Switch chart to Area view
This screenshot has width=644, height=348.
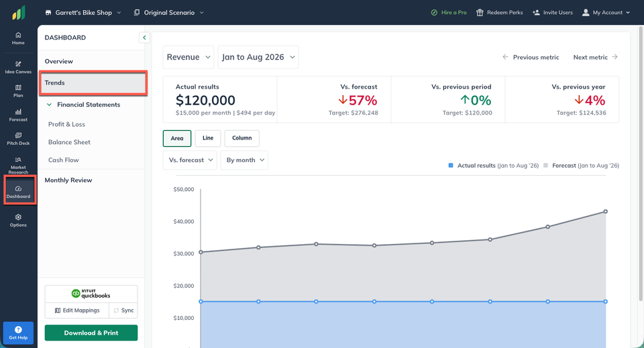coord(177,138)
